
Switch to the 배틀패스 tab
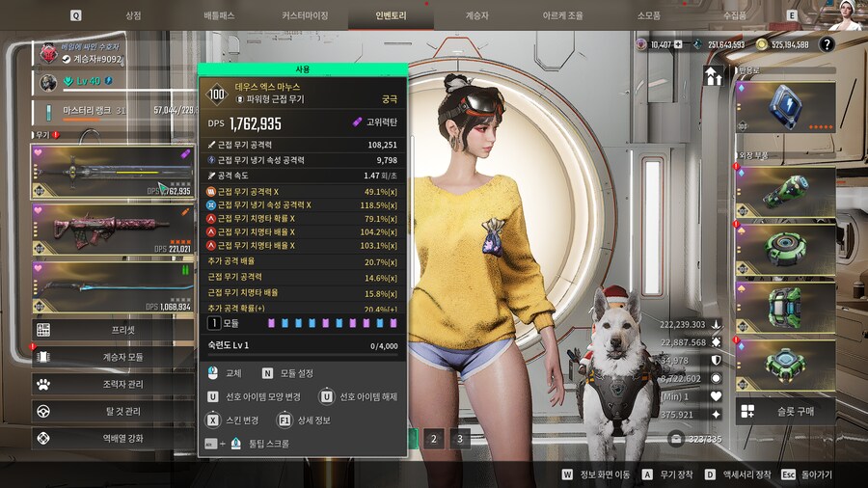pos(219,15)
